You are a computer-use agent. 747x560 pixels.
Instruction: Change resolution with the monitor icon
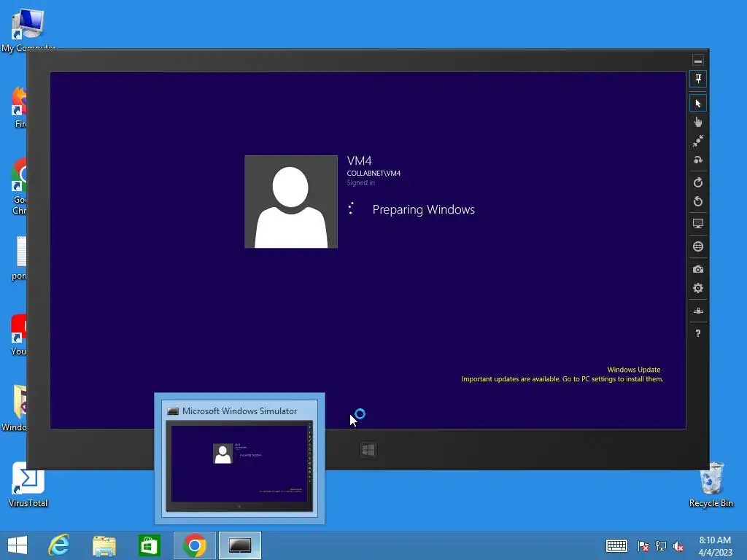(698, 224)
